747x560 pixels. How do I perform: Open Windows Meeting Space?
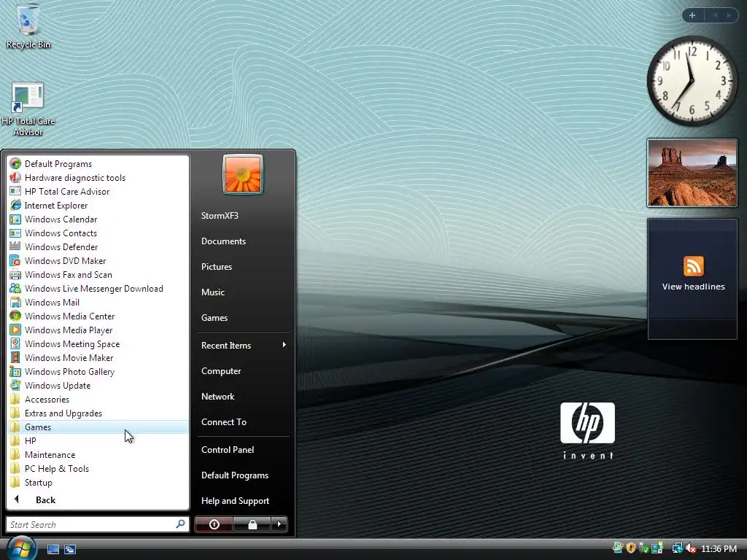pos(98,344)
